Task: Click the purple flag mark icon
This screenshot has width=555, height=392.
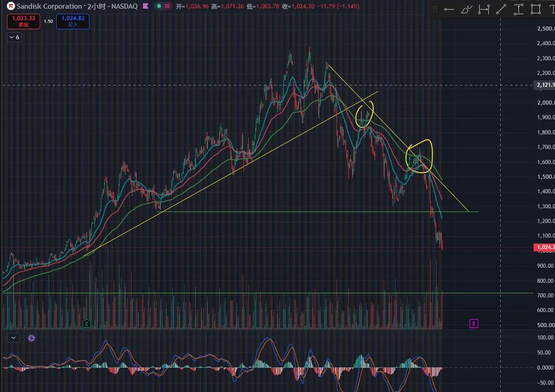Action: pos(145,6)
